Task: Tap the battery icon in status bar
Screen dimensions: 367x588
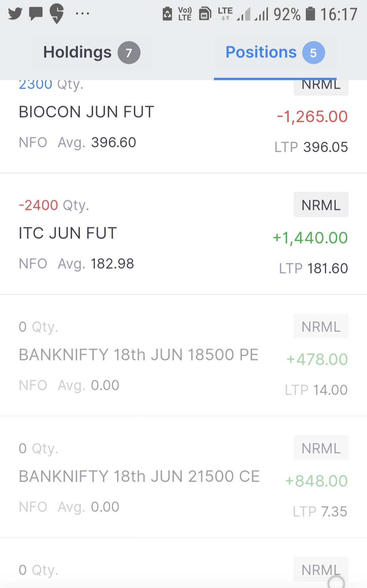Action: coord(310,14)
